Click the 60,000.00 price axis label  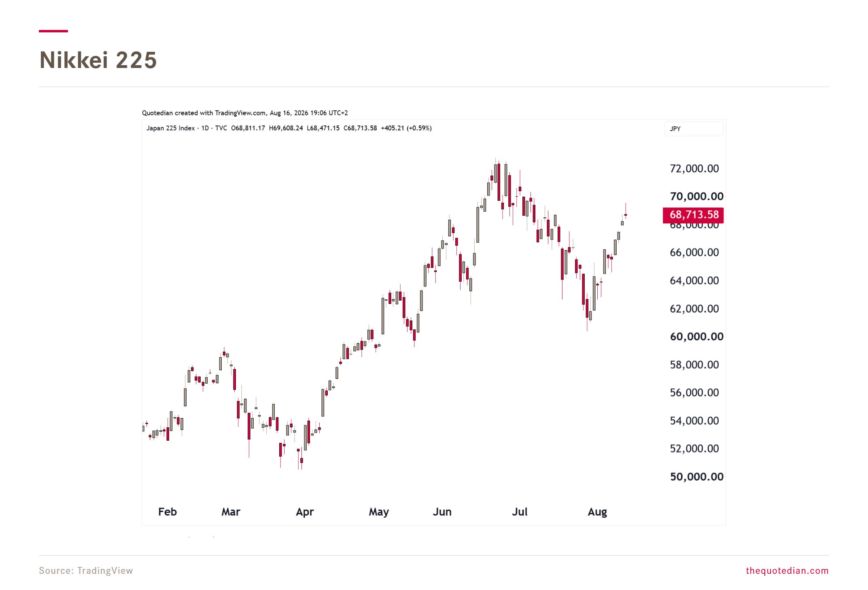point(696,337)
